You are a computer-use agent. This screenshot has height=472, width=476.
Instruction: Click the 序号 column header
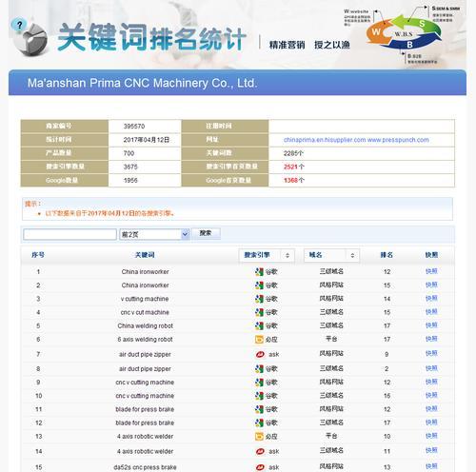coord(38,255)
